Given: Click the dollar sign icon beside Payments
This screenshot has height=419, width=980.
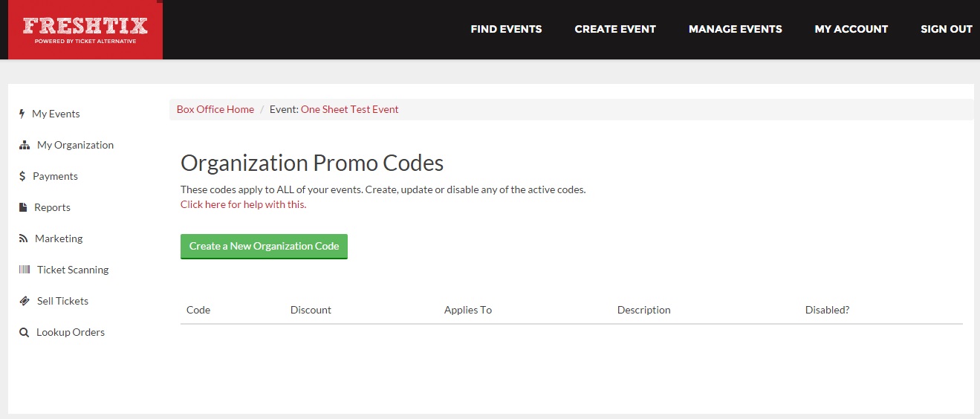Looking at the screenshot, I should 23,176.
